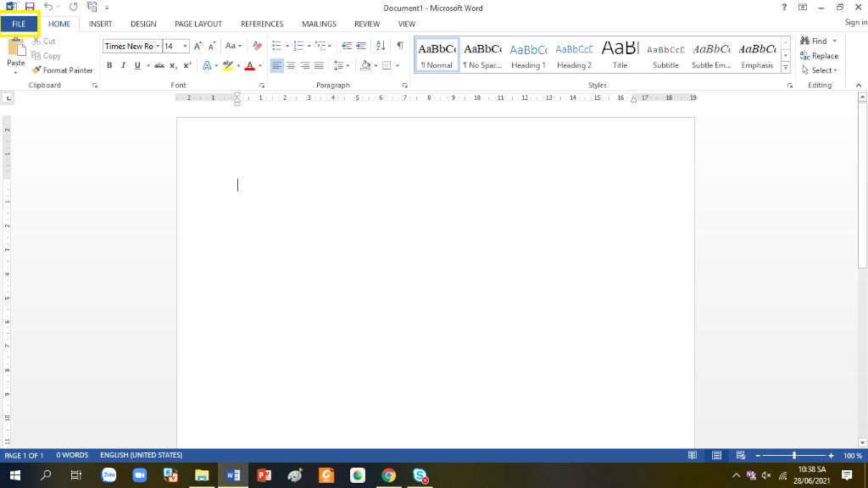Viewport: 868px width, 488px height.
Task: Open the font size dropdown
Action: [185, 46]
